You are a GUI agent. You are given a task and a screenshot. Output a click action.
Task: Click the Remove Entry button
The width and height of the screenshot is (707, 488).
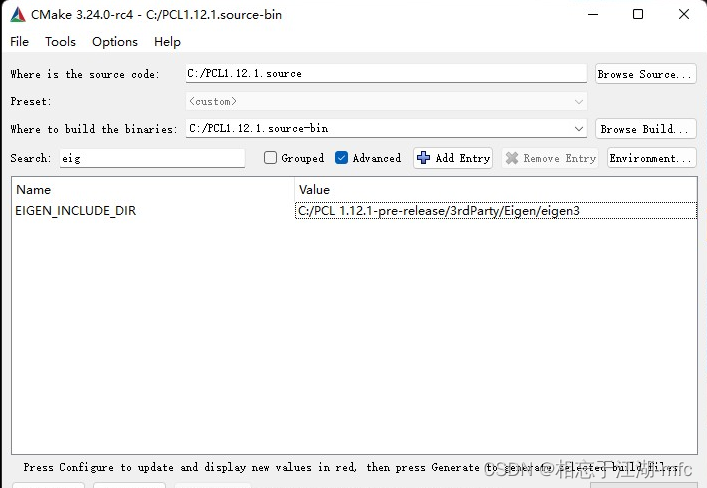click(x=550, y=158)
